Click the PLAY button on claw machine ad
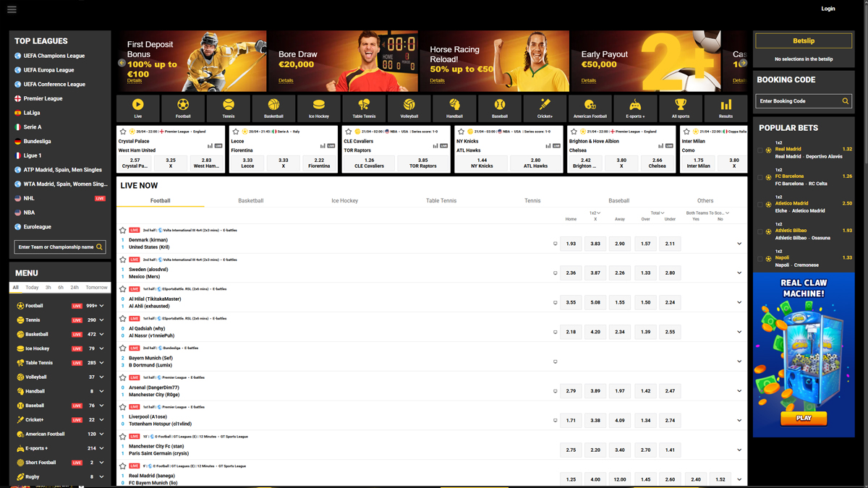868x488 pixels. click(804, 418)
